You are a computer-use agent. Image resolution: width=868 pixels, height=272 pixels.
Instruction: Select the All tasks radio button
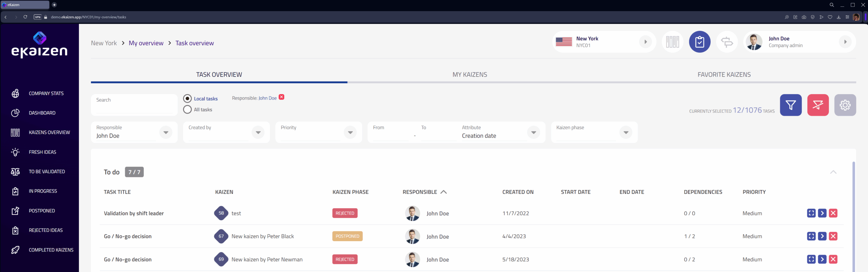point(188,110)
